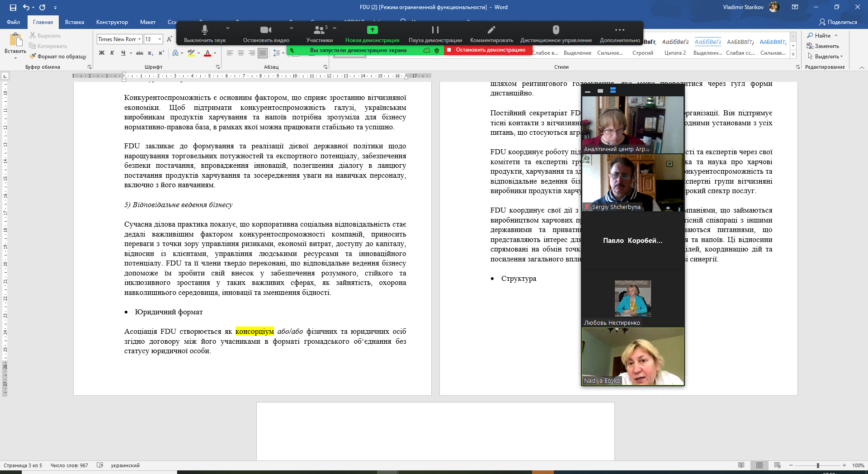Open Participants panel in Zoom
The image size is (868, 474).
tap(320, 34)
